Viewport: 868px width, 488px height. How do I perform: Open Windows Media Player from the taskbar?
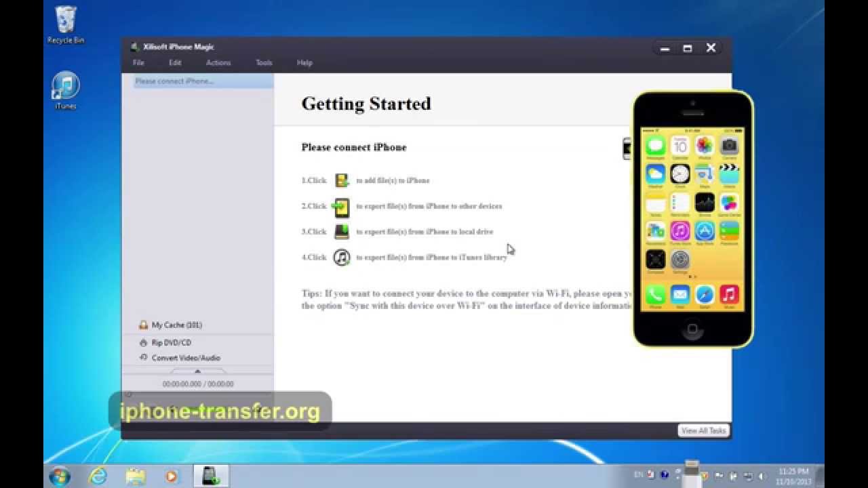(172, 476)
